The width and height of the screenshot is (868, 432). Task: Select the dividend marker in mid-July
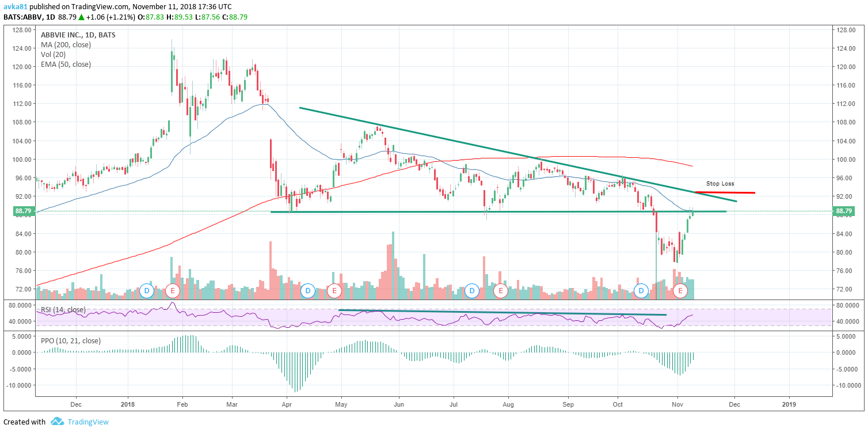coord(473,291)
